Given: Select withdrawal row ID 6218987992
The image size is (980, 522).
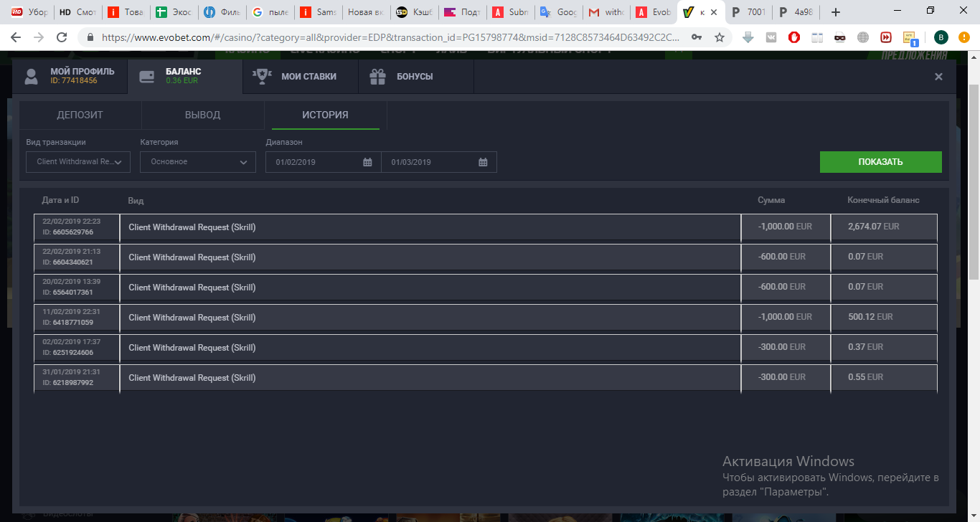Looking at the screenshot, I should point(485,377).
